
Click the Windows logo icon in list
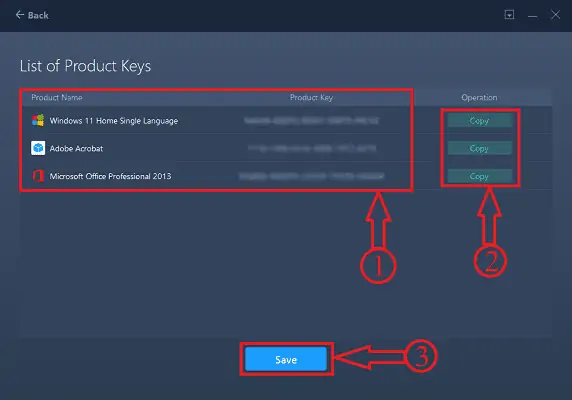[x=38, y=120]
